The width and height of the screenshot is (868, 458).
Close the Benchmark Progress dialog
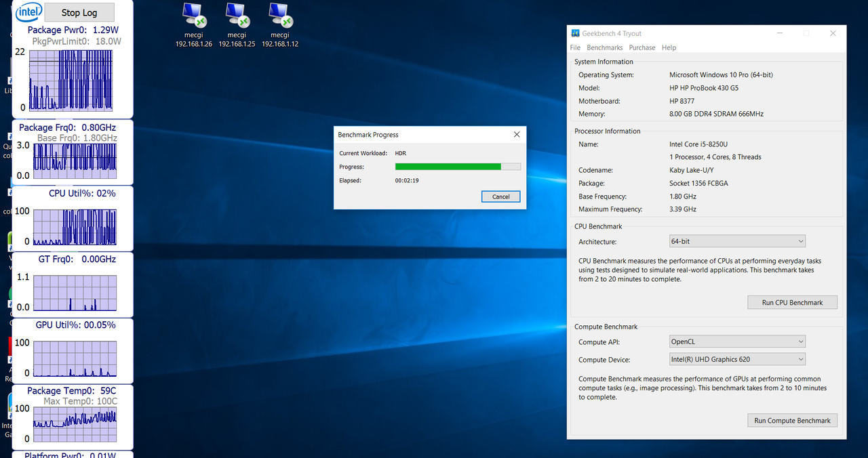pos(517,134)
